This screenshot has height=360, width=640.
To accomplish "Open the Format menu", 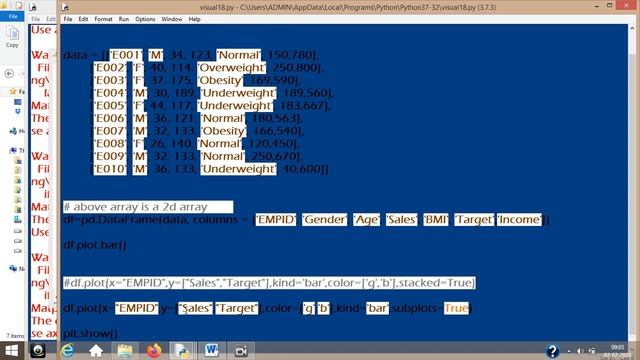I will pyautogui.click(x=103, y=19).
